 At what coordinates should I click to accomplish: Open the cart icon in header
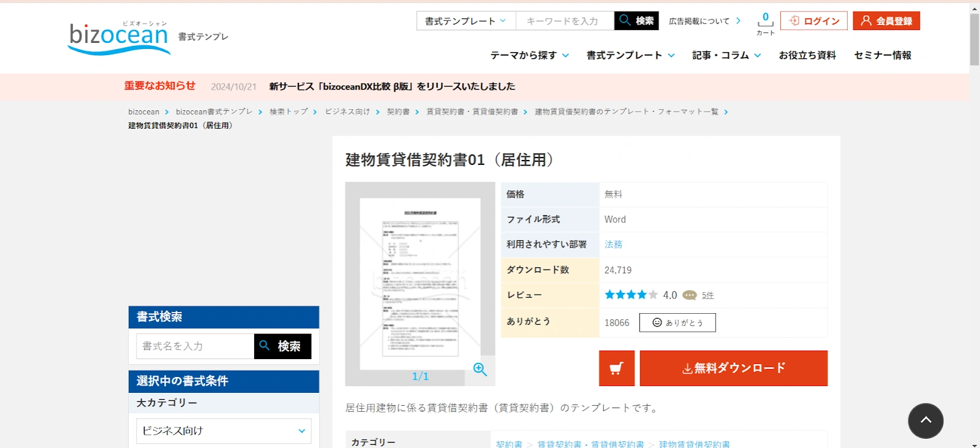pos(765,23)
